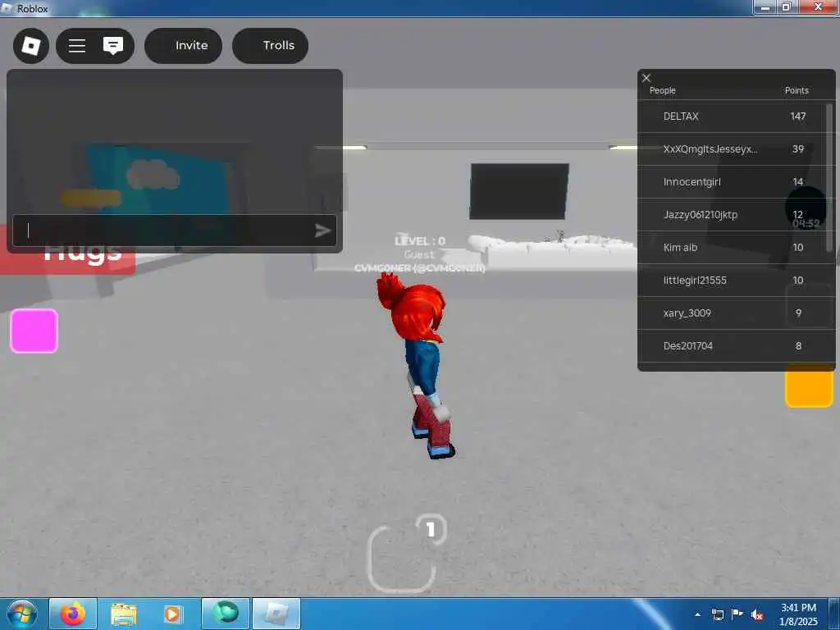Click the pink square button

34,331
